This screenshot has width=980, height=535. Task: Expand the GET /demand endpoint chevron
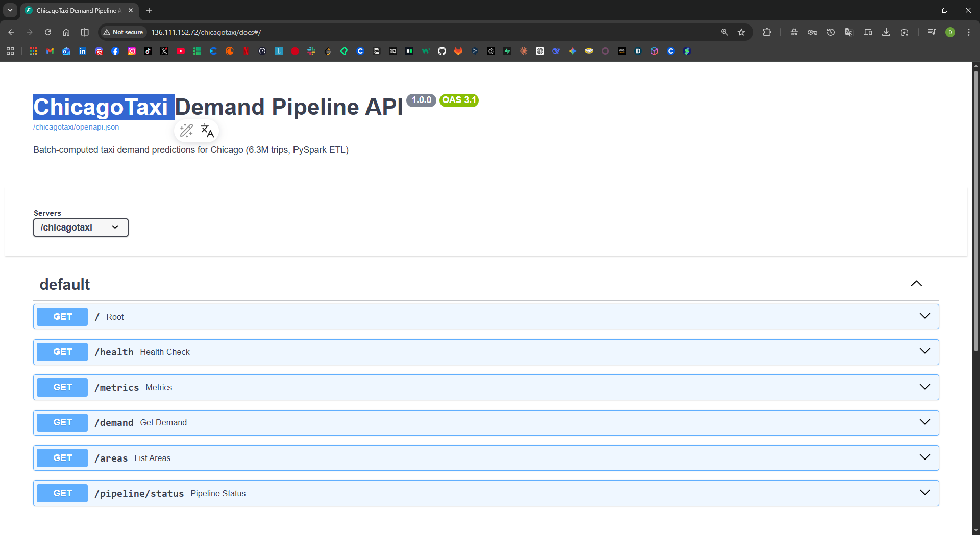click(924, 422)
